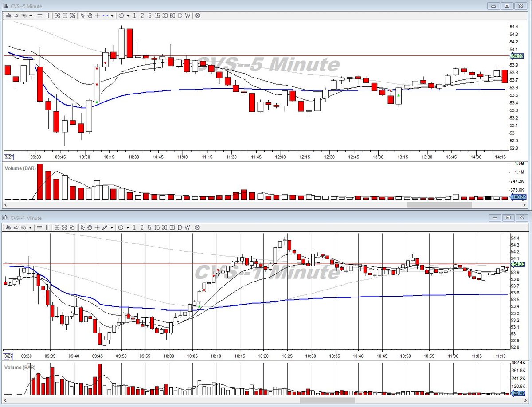Click zoom in icon in 5 Minute window
This screenshot has width=532, height=407.
(x=57, y=16)
